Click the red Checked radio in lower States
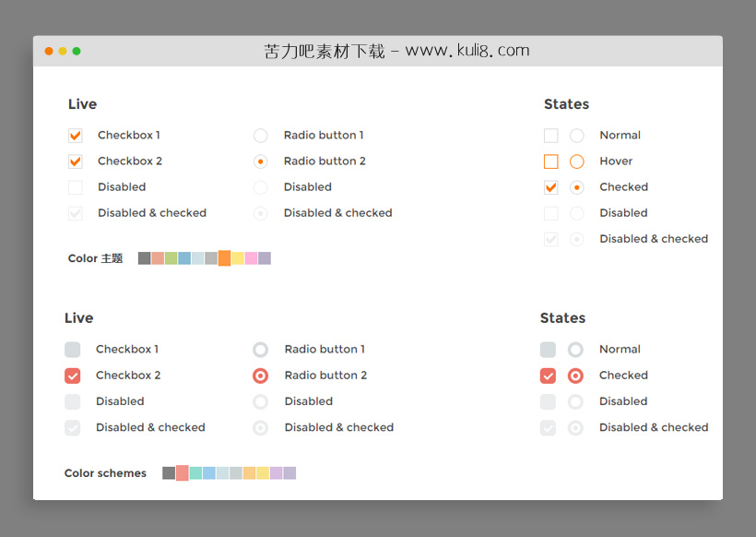The image size is (756, 537). 576,376
